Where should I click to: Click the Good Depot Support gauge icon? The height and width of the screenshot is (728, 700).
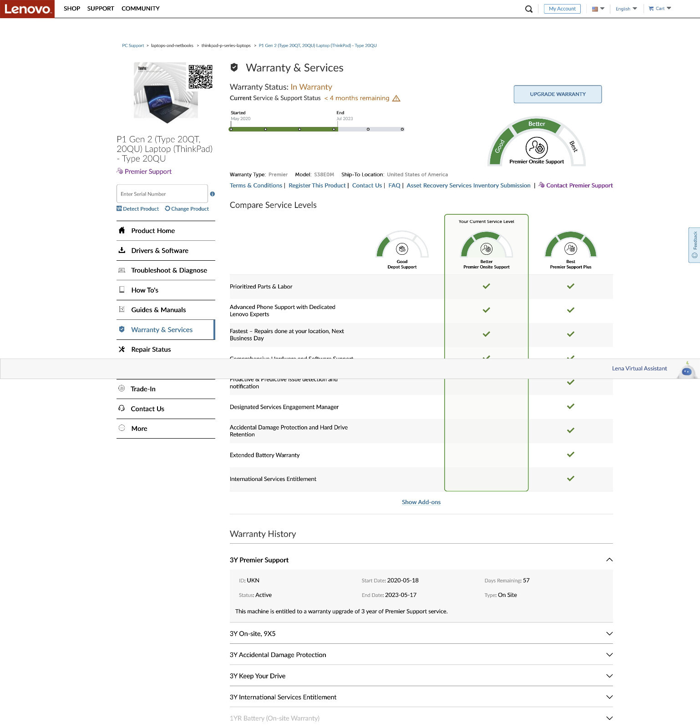pos(402,249)
